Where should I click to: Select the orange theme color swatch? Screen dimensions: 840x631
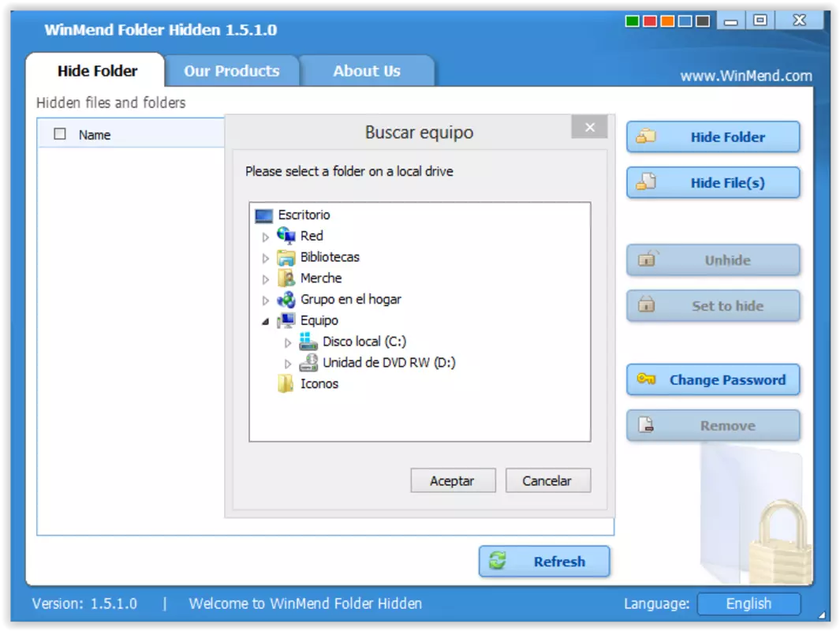667,21
